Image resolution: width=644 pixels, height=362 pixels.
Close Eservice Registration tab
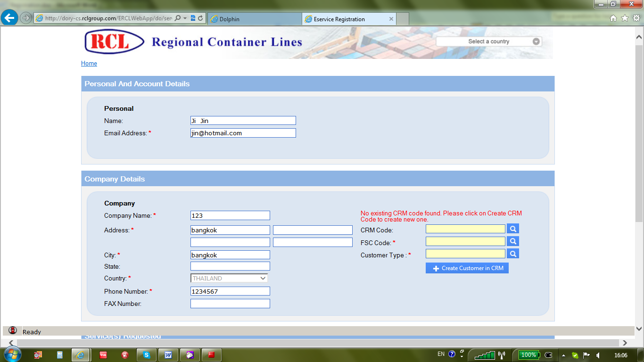tap(391, 19)
